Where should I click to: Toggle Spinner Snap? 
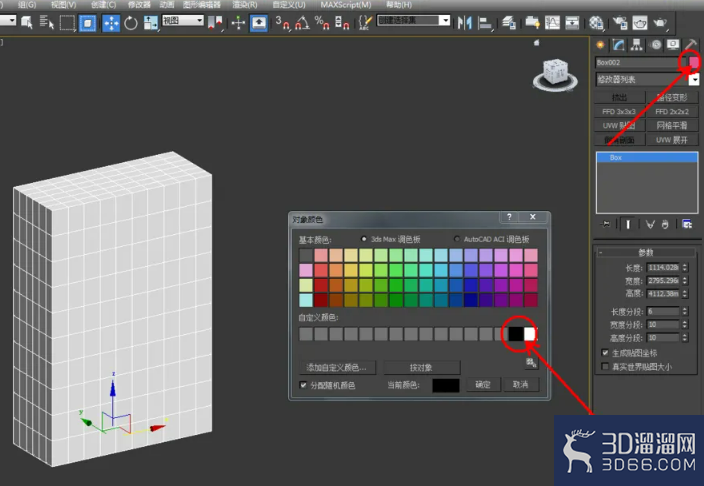click(x=342, y=22)
